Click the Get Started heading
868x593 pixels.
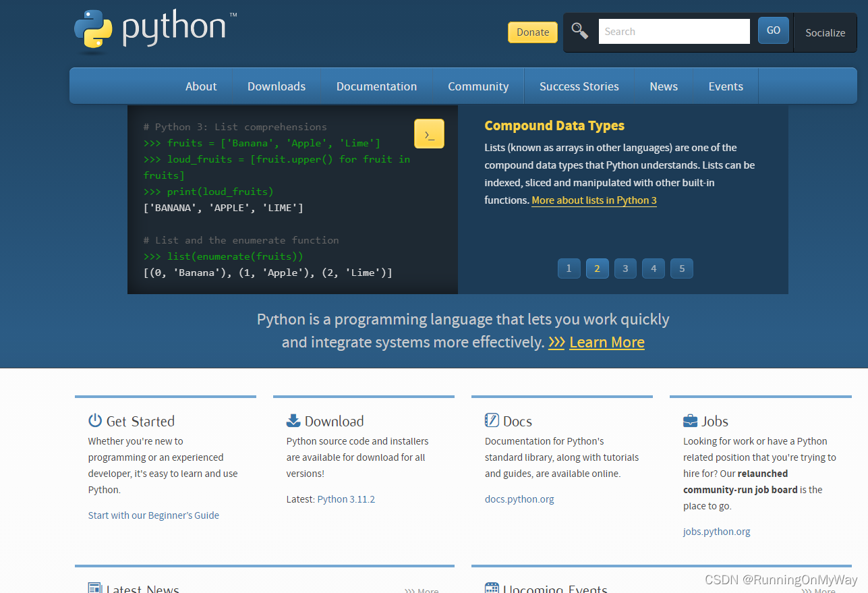click(x=140, y=421)
